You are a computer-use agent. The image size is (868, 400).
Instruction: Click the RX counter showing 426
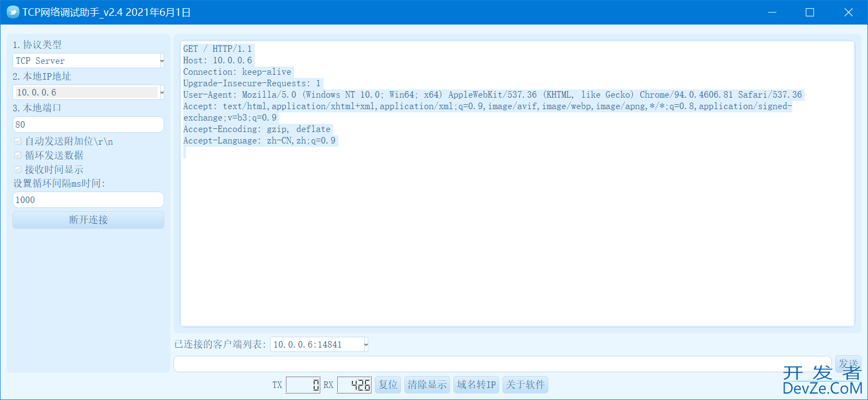(x=354, y=385)
